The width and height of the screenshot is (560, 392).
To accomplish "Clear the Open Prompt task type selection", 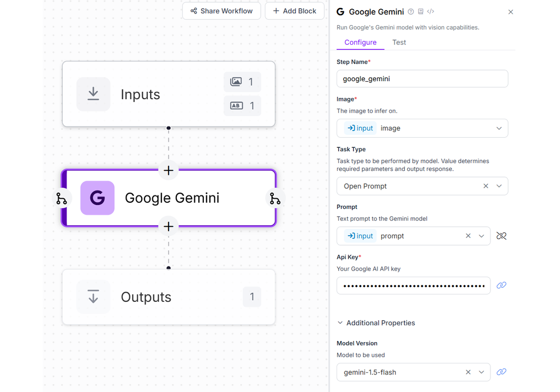I will (486, 186).
